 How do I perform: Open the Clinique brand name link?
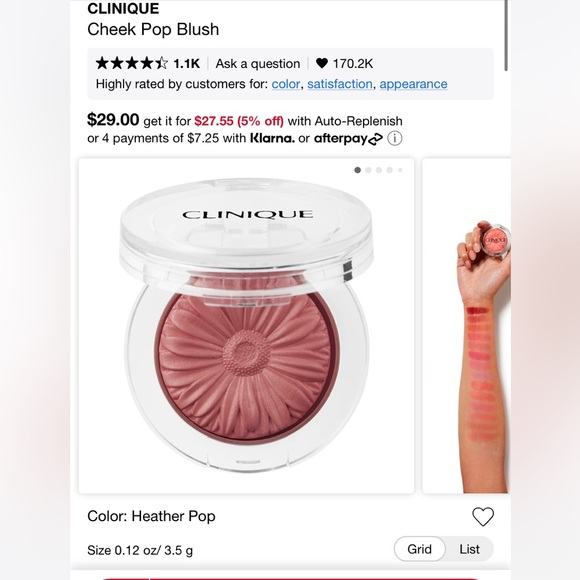(123, 9)
